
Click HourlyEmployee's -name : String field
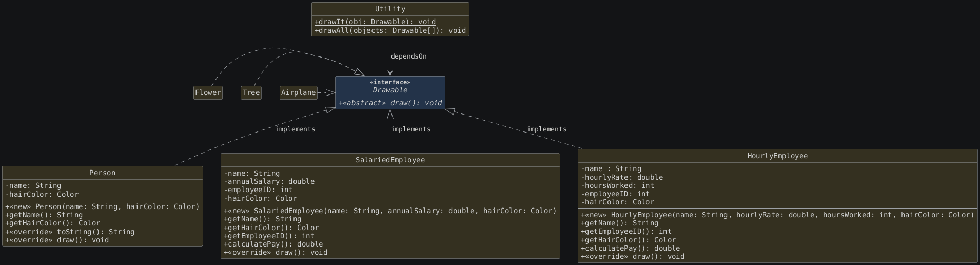pyautogui.click(x=611, y=168)
